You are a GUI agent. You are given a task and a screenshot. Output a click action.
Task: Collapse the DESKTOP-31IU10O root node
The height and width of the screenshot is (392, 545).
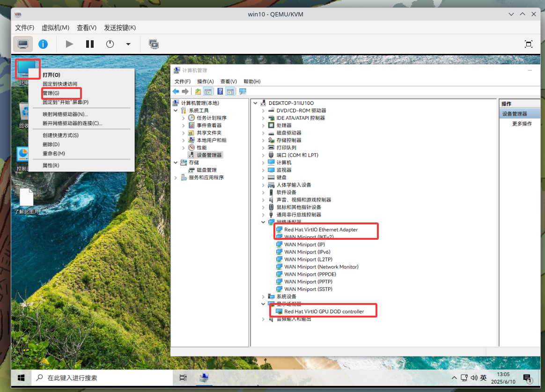[256, 103]
